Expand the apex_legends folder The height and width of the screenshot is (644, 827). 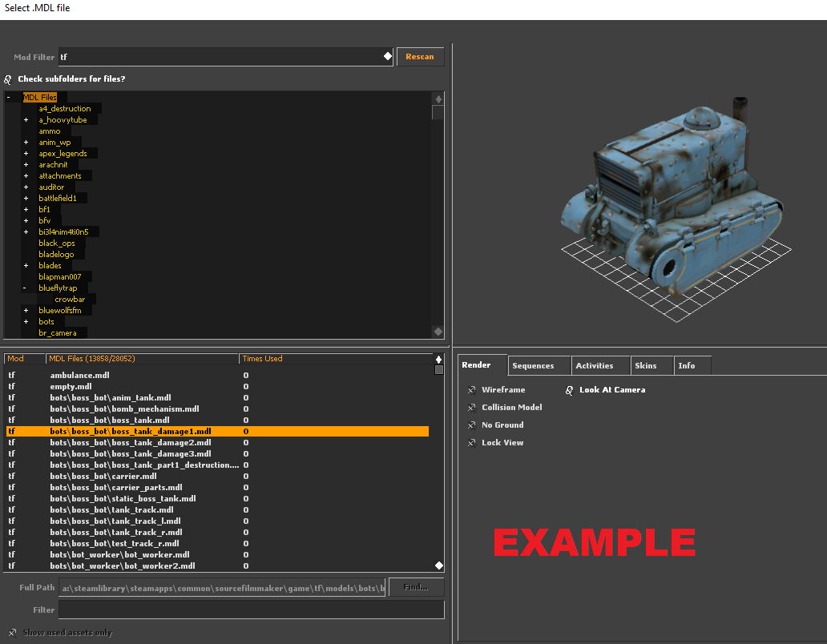pyautogui.click(x=26, y=153)
